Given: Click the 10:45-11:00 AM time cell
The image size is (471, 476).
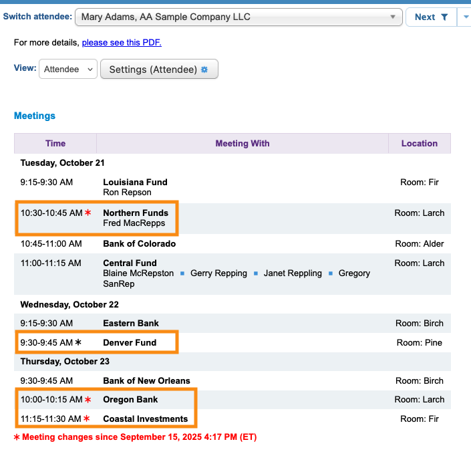Looking at the screenshot, I should pyautogui.click(x=51, y=244).
